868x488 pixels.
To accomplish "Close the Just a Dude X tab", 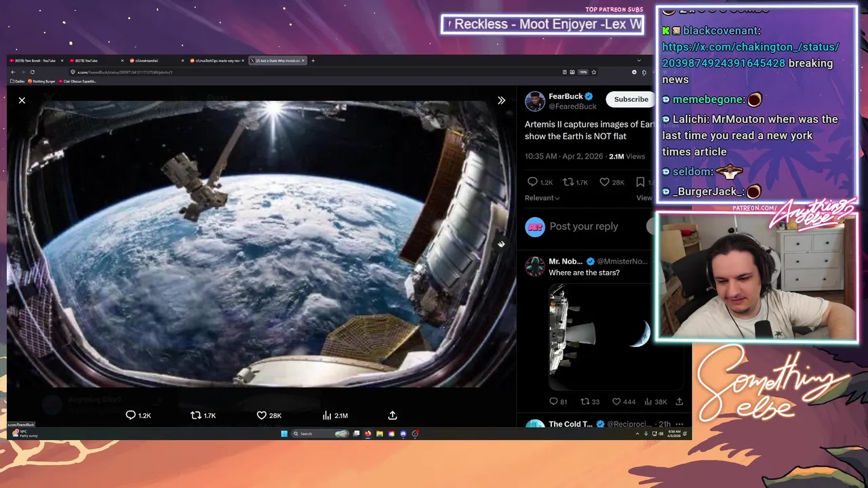I will pos(303,61).
